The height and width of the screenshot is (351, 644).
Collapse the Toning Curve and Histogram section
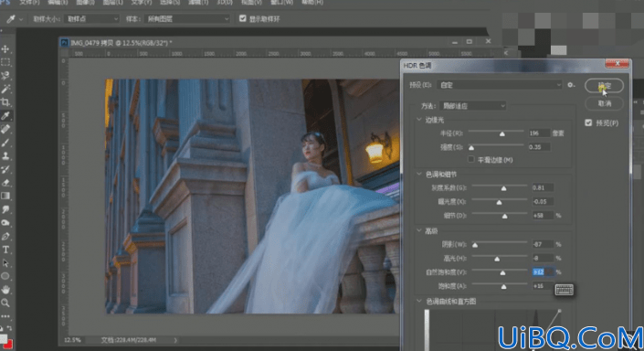pos(419,302)
